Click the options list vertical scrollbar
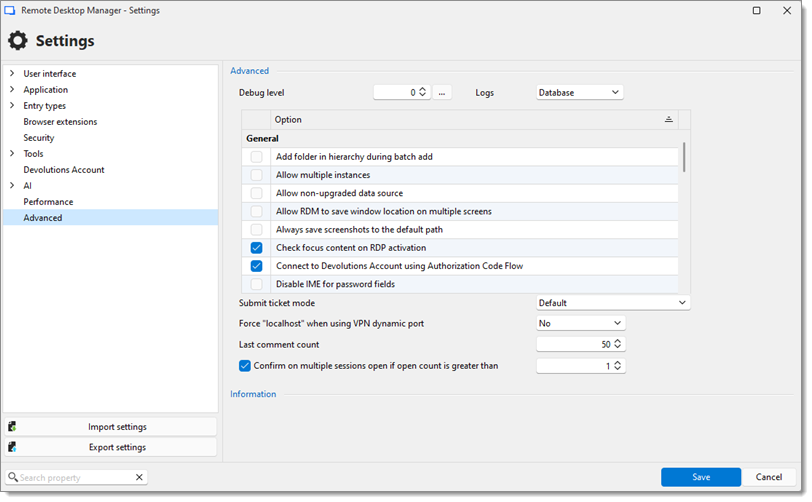 (684, 157)
